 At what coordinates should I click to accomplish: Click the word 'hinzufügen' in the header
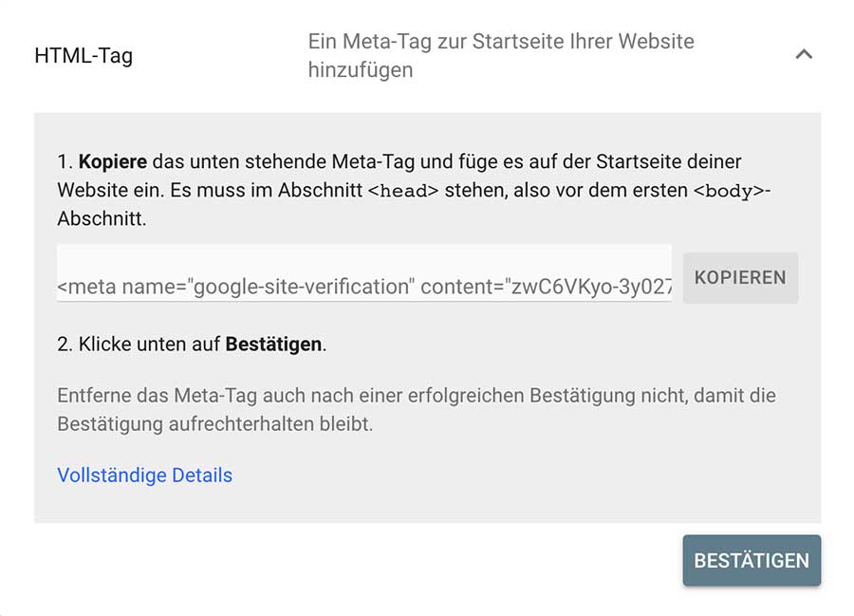(x=360, y=70)
